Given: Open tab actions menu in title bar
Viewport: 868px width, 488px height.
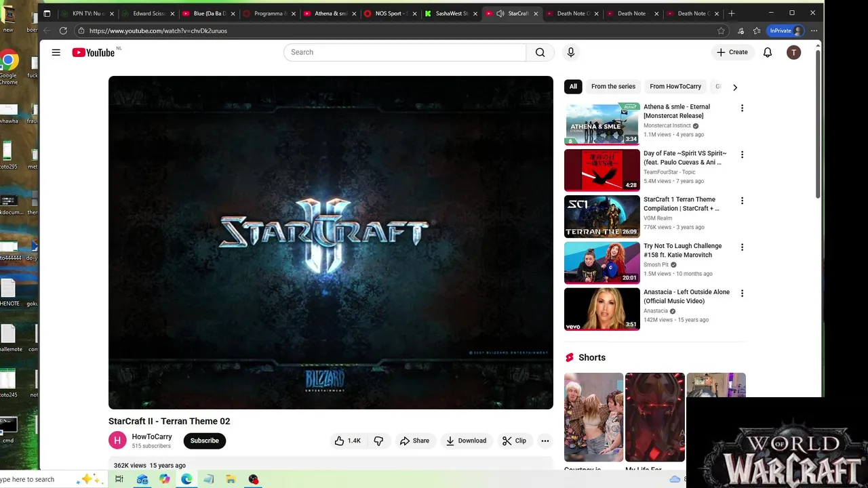Looking at the screenshot, I should [47, 13].
